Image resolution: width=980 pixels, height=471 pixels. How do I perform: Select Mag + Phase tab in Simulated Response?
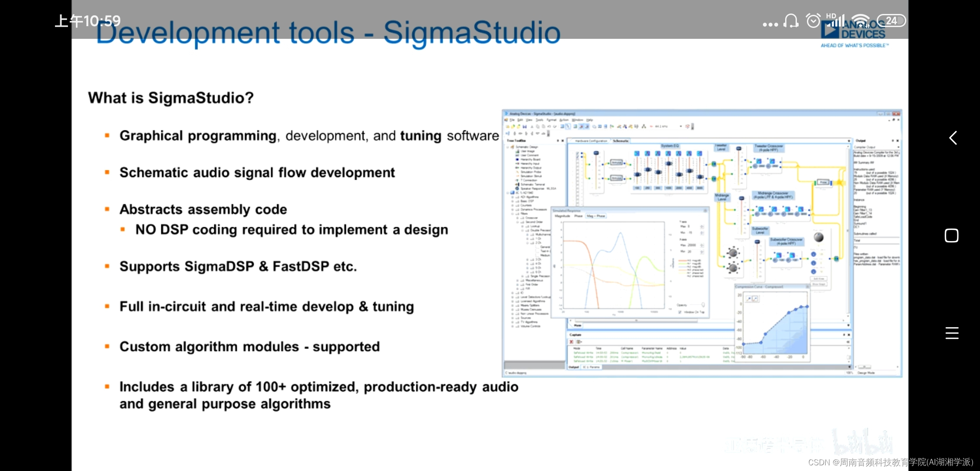point(596,216)
